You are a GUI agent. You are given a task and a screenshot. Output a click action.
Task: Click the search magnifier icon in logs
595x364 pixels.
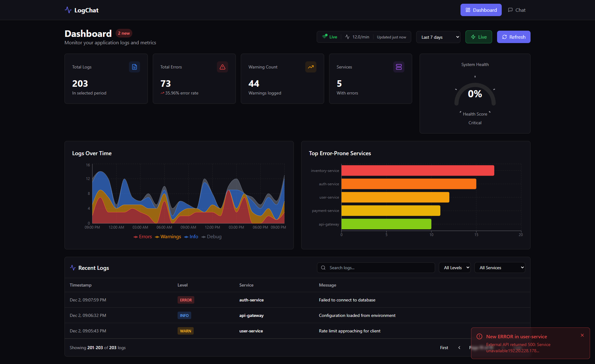[323, 268]
